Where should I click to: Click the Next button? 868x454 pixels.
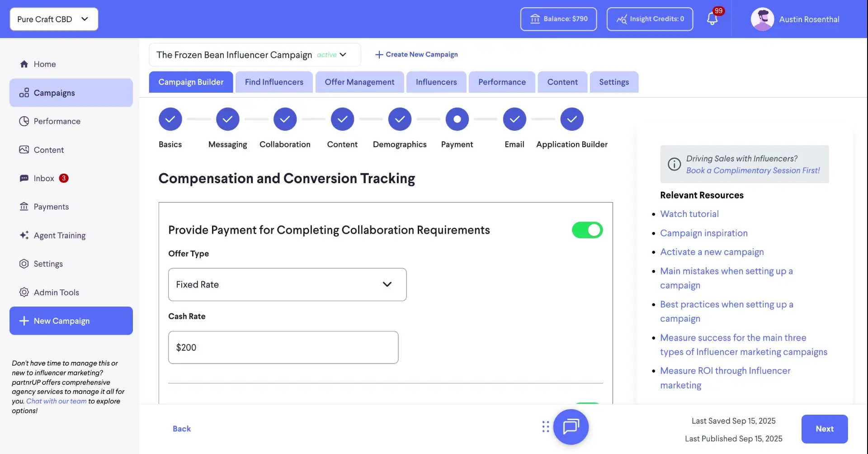[x=825, y=429]
